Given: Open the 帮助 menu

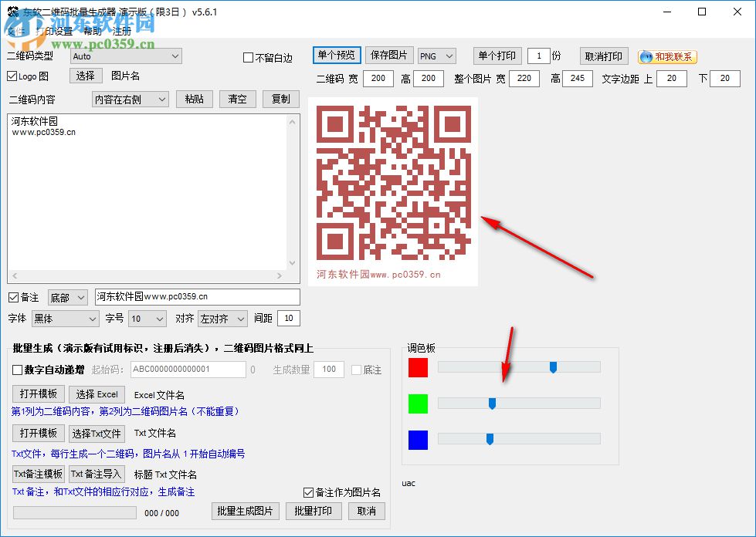Looking at the screenshot, I should click(91, 32).
